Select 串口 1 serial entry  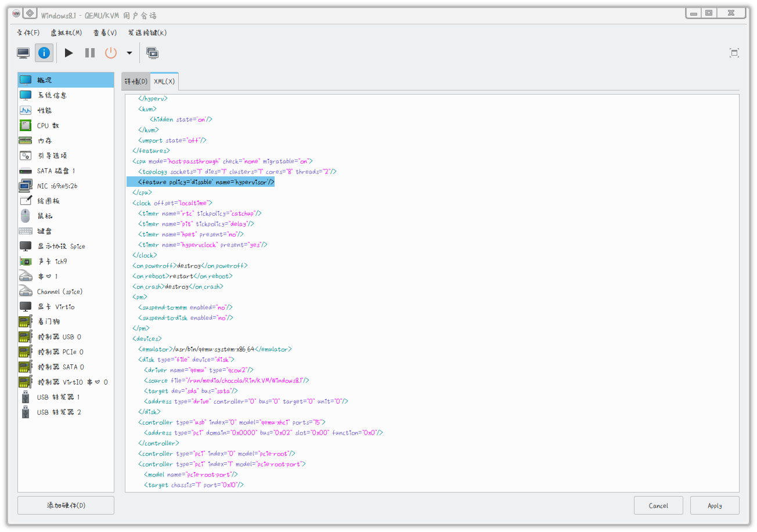[66, 276]
